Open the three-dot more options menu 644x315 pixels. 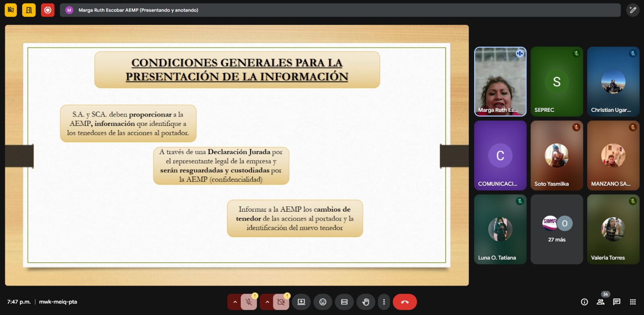384,302
